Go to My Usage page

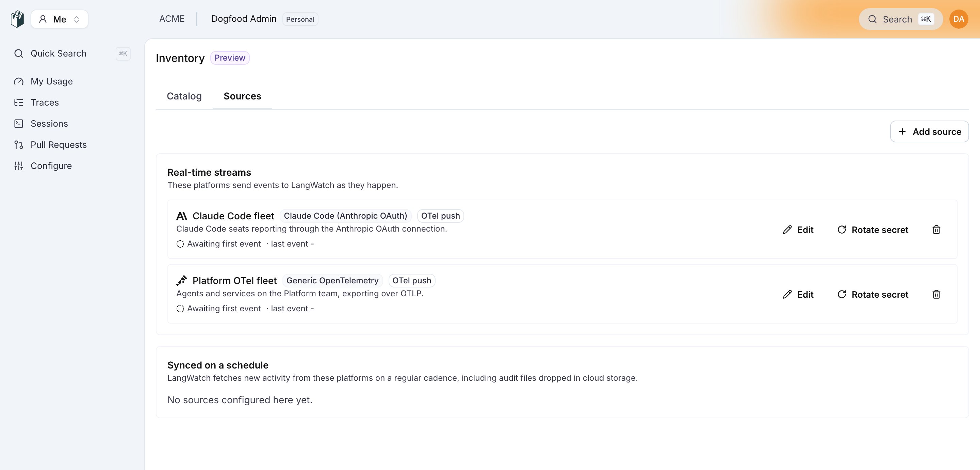(52, 81)
